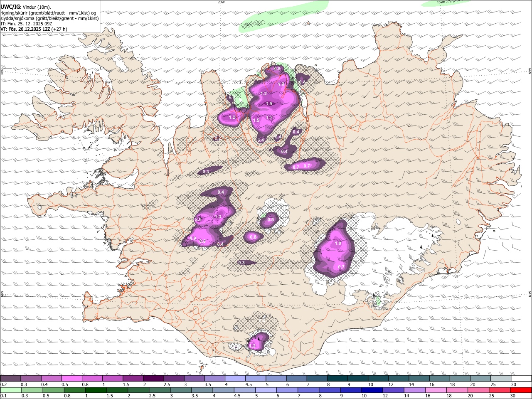This screenshot has width=532, height=399.
Task: Select the dark grey-purple 0.2 swatch in top legend row
Action: pyautogui.click(x=10, y=378)
